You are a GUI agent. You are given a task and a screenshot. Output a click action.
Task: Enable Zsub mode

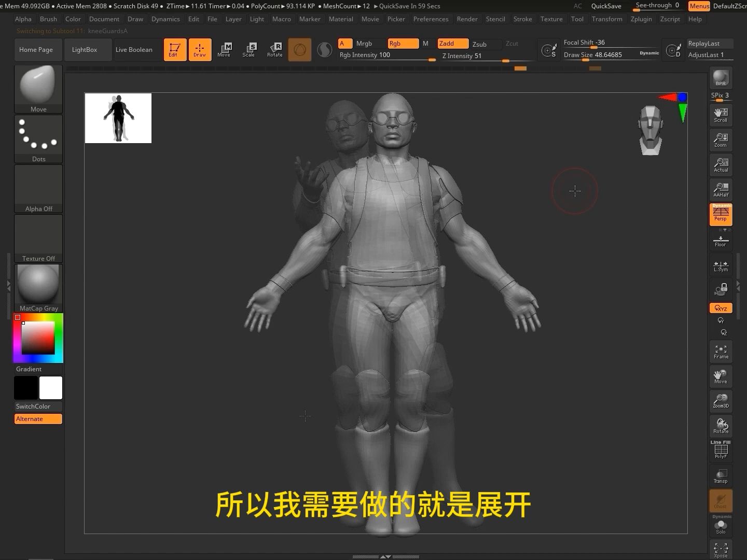pyautogui.click(x=486, y=44)
